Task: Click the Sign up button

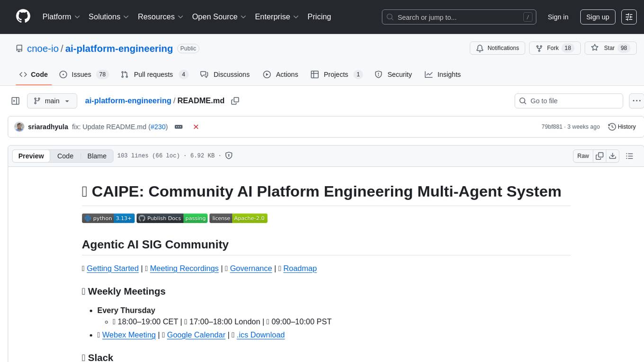Action: [598, 17]
